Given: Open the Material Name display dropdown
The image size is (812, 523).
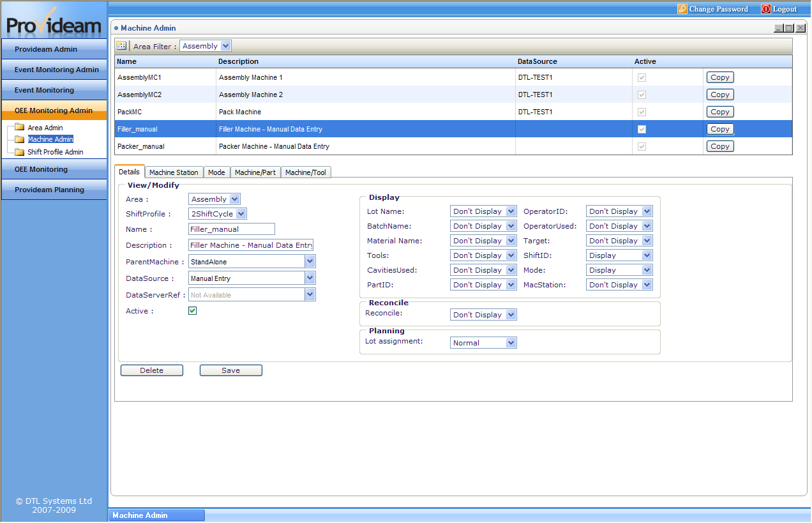Looking at the screenshot, I should pyautogui.click(x=483, y=241).
